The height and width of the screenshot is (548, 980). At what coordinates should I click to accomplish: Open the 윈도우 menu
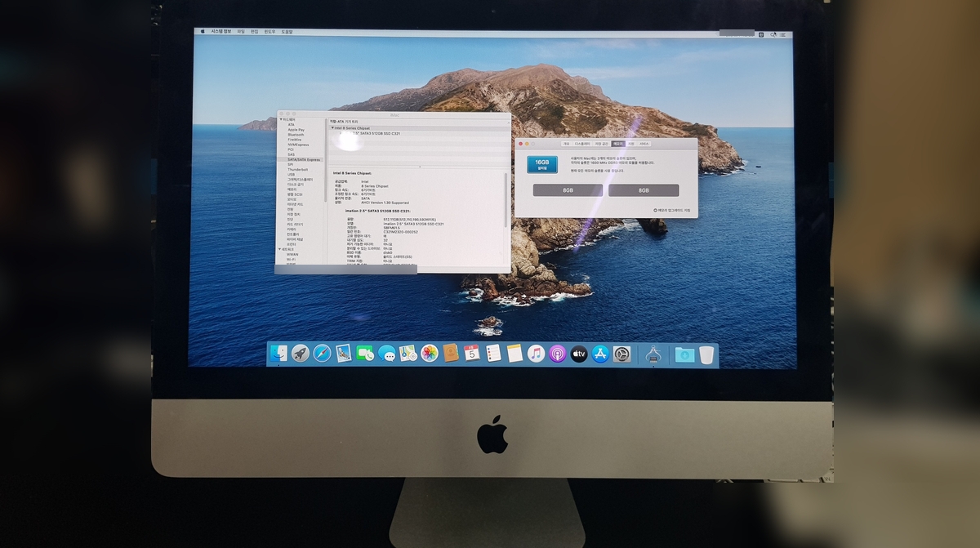pyautogui.click(x=269, y=31)
